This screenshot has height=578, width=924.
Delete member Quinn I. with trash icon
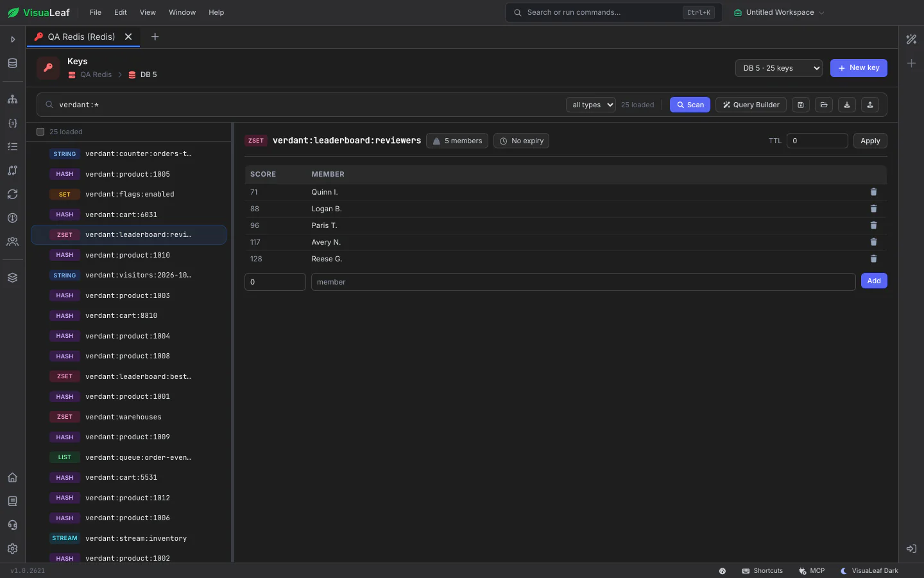(873, 192)
